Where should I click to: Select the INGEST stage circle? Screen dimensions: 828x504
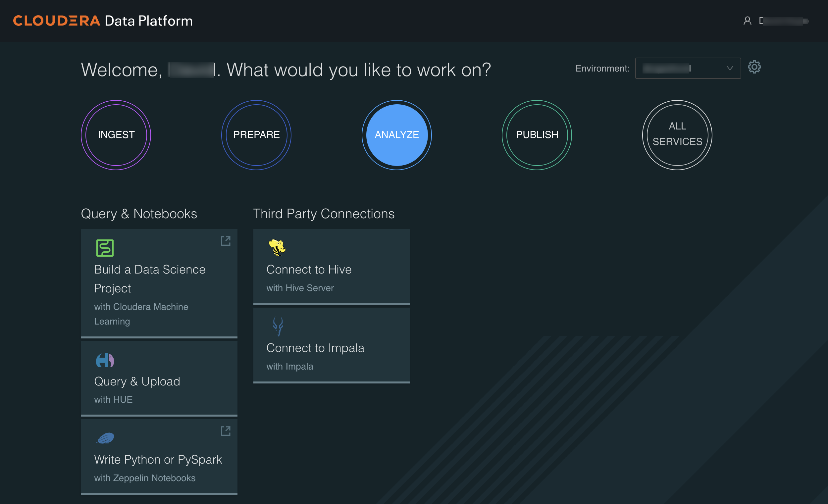pos(116,135)
